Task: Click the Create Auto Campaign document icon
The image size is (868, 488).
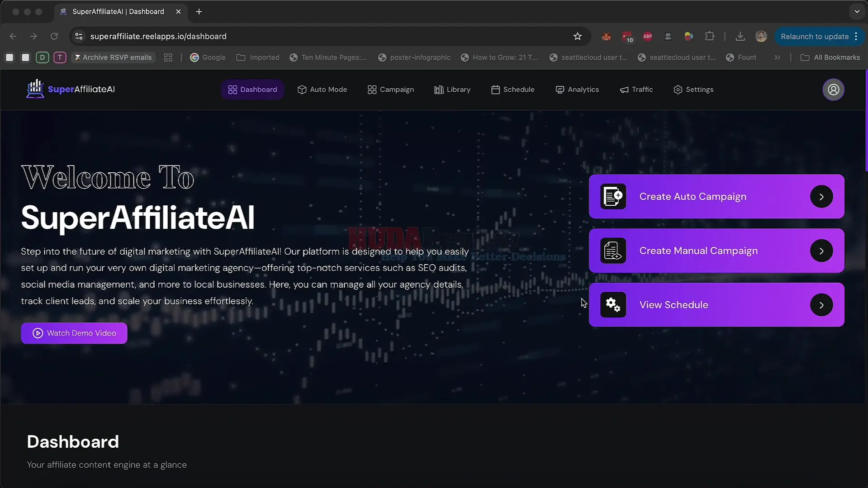Action: 613,196
